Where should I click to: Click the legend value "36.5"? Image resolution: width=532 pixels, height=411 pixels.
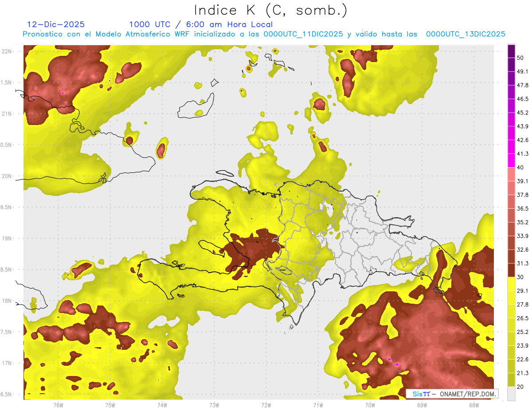click(523, 209)
